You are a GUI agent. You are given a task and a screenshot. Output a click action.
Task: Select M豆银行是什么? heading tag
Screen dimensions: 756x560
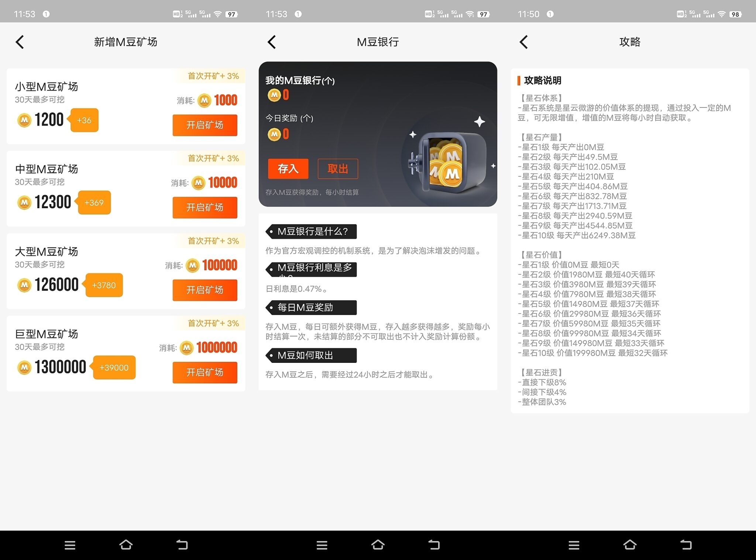click(311, 231)
